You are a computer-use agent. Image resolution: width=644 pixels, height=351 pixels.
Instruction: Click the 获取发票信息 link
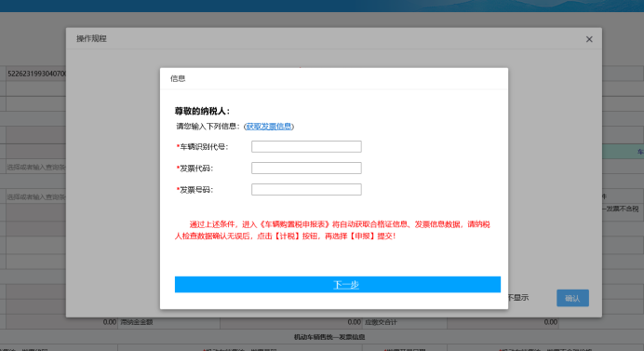[x=269, y=127]
